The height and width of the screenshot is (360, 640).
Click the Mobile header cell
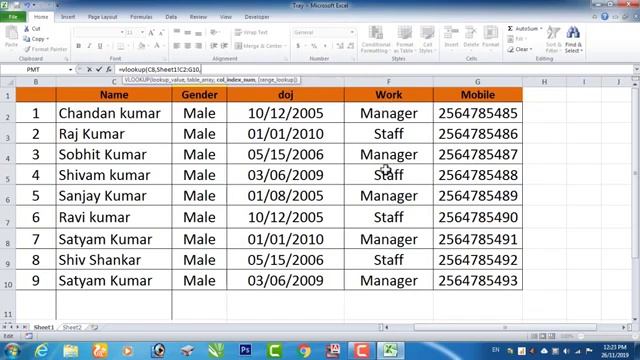click(478, 95)
